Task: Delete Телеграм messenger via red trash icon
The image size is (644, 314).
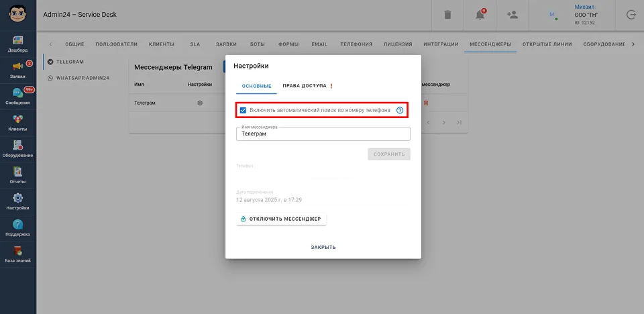Action: tap(426, 103)
